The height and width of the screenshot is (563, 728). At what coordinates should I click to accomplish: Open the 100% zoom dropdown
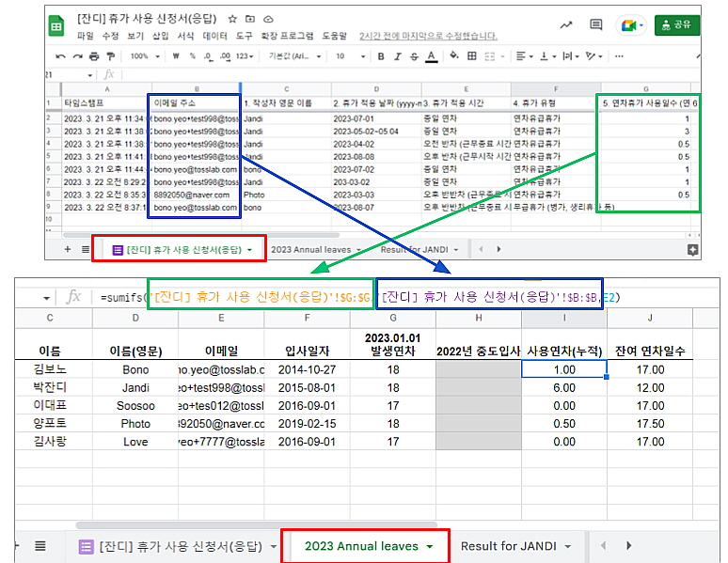tap(145, 56)
